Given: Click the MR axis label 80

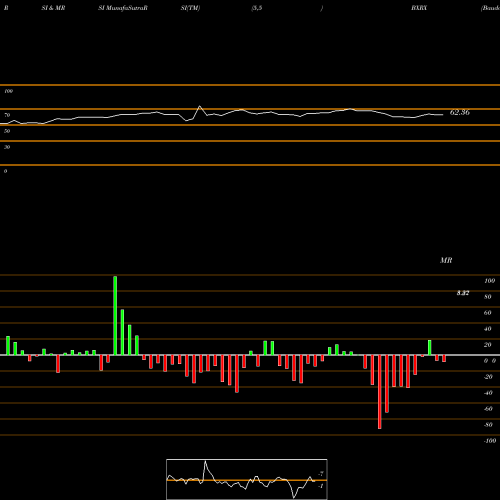Looking at the screenshot, I should (x=488, y=297).
